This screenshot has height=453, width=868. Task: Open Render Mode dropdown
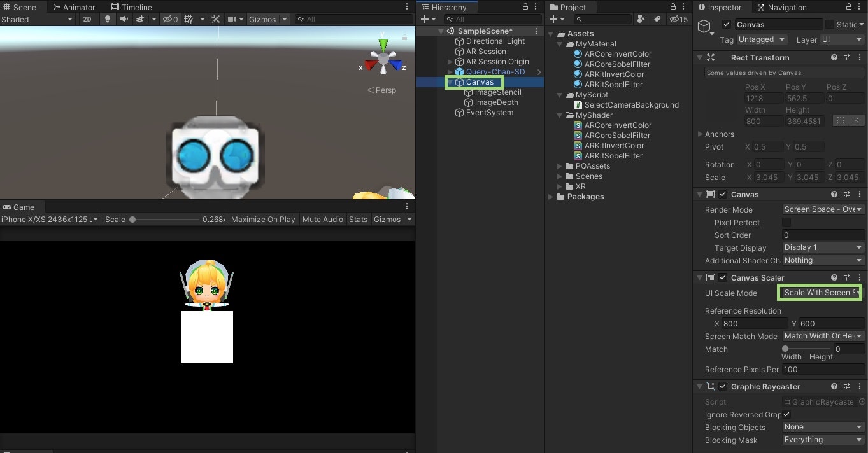[823, 209]
